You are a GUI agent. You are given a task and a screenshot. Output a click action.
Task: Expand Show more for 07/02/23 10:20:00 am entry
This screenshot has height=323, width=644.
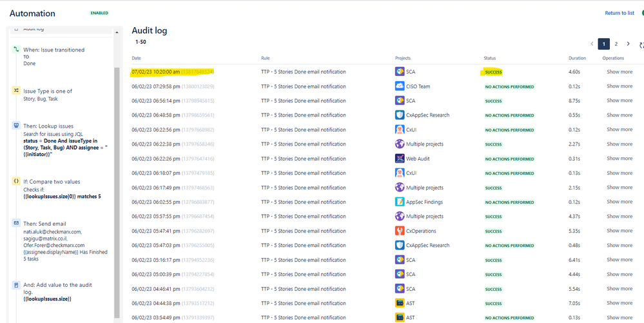[x=620, y=72]
